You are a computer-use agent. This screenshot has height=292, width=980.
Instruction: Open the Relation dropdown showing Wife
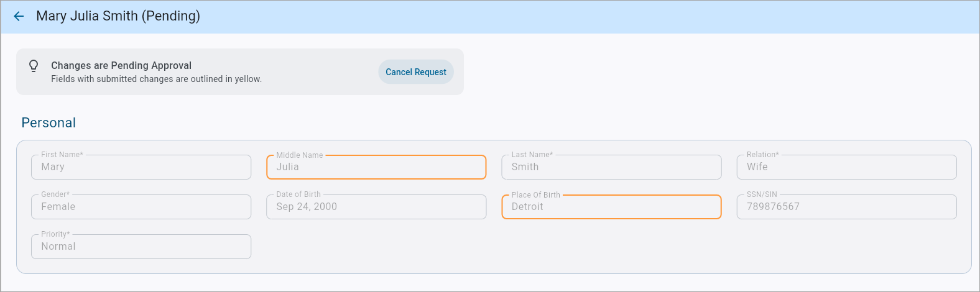point(846,167)
